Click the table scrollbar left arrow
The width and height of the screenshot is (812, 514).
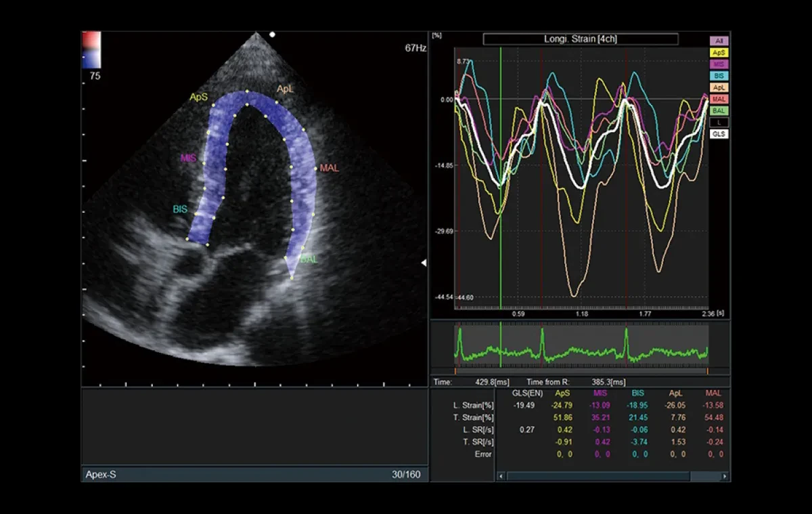point(501,476)
